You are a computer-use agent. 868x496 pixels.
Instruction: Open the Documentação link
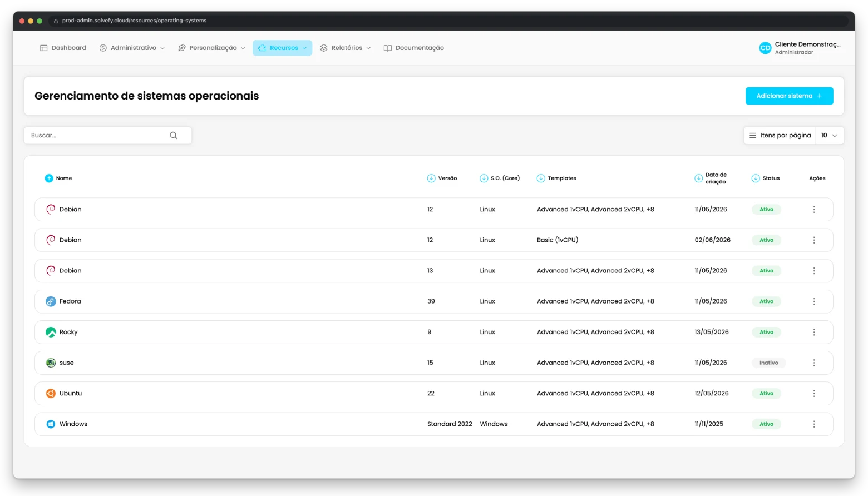point(413,48)
